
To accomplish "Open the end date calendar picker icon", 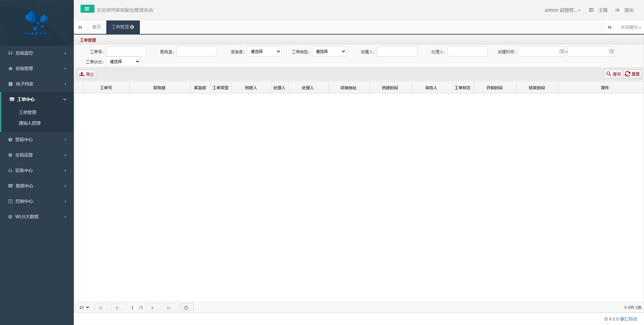I will point(611,51).
